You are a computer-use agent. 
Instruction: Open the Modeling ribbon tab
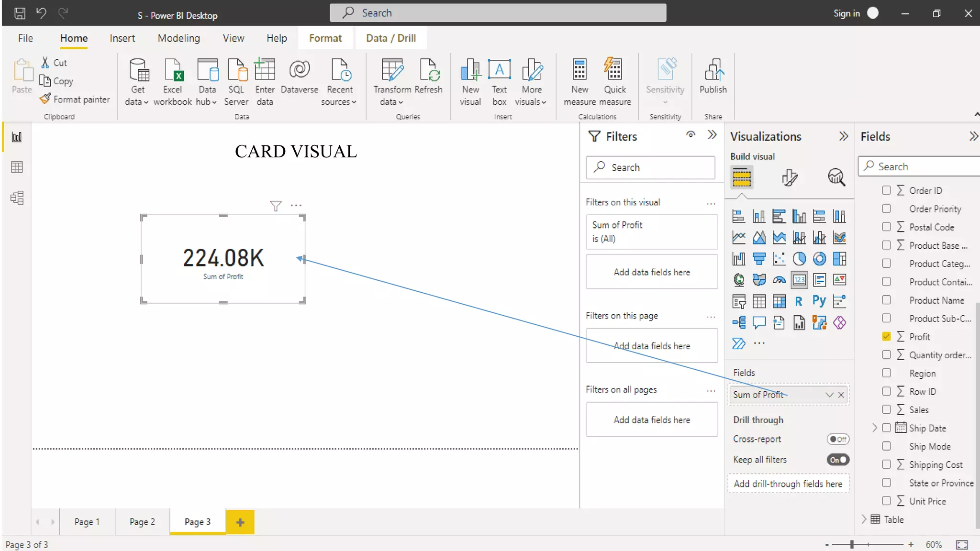[178, 38]
